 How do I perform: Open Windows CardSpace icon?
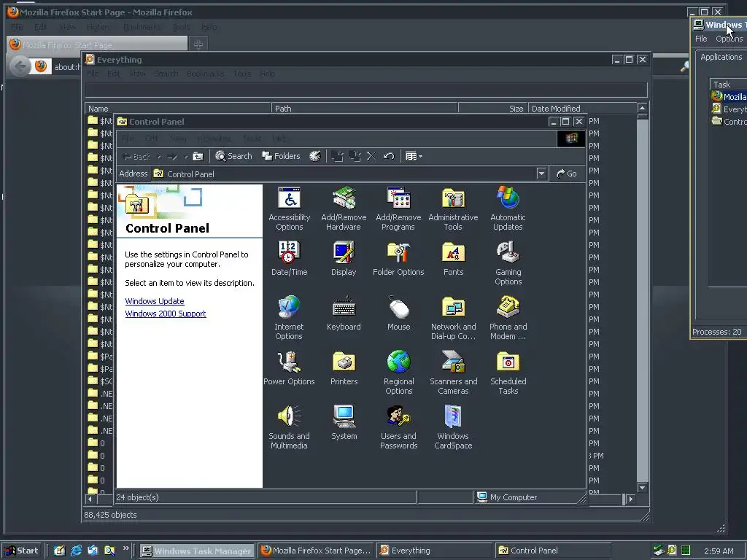453,427
